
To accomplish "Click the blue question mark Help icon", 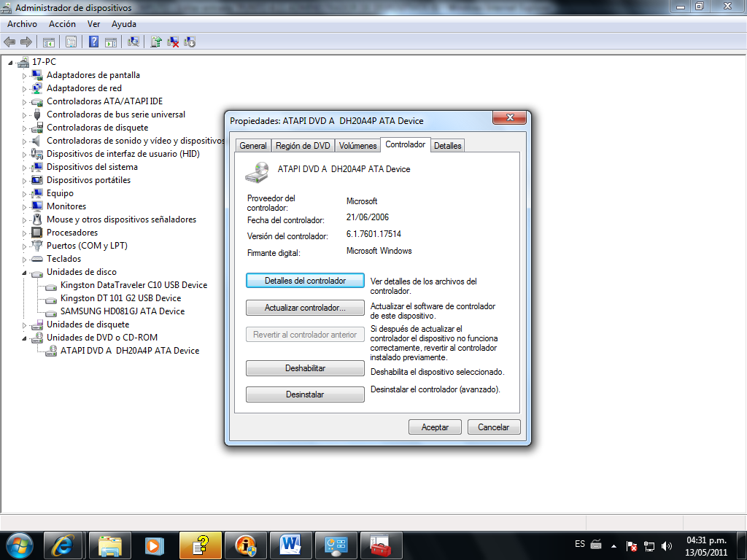I will click(94, 42).
